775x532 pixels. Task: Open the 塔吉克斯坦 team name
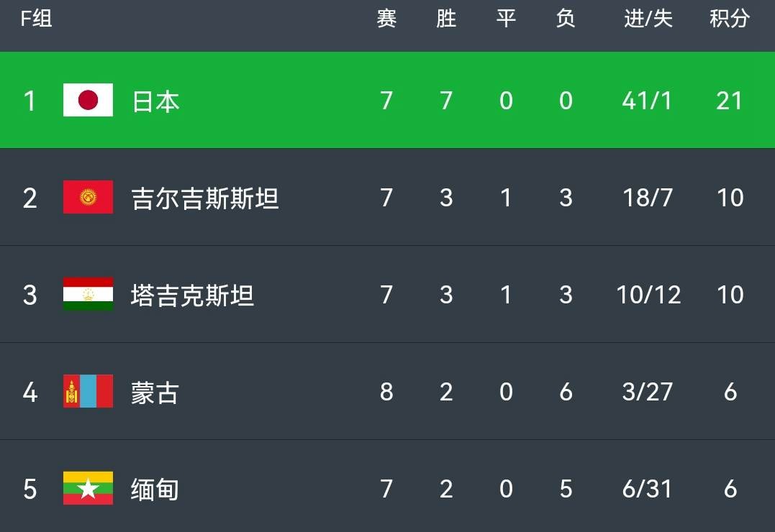coord(193,295)
